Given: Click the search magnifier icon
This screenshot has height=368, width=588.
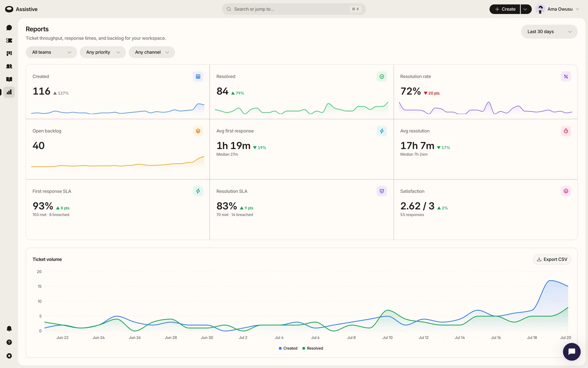Looking at the screenshot, I should pyautogui.click(x=229, y=9).
